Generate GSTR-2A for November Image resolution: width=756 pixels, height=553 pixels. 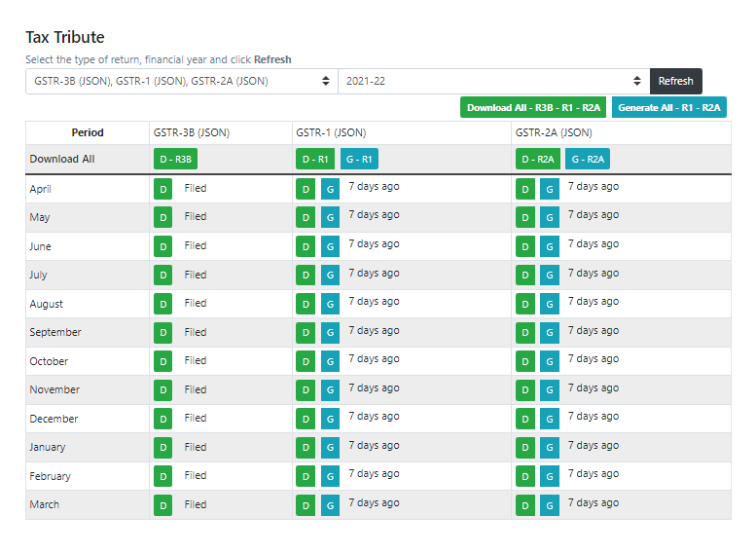pos(550,389)
